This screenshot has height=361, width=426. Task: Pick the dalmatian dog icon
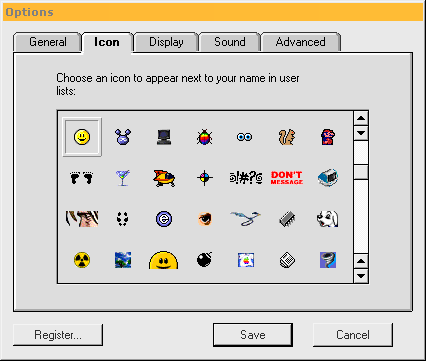pyautogui.click(x=327, y=219)
